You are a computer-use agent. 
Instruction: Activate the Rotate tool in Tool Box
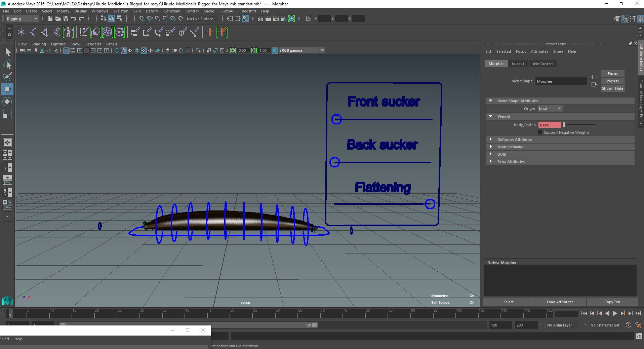point(7,102)
